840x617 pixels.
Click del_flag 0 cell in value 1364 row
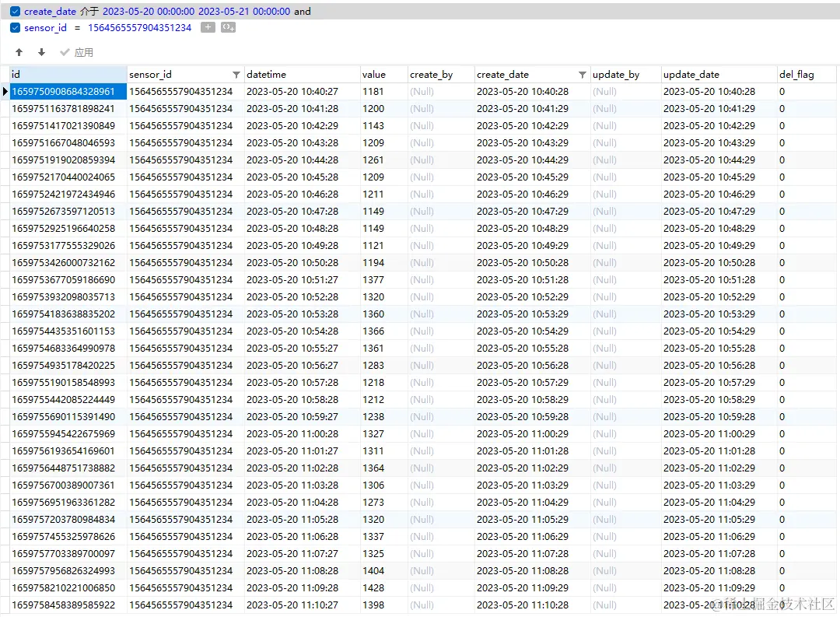point(807,468)
